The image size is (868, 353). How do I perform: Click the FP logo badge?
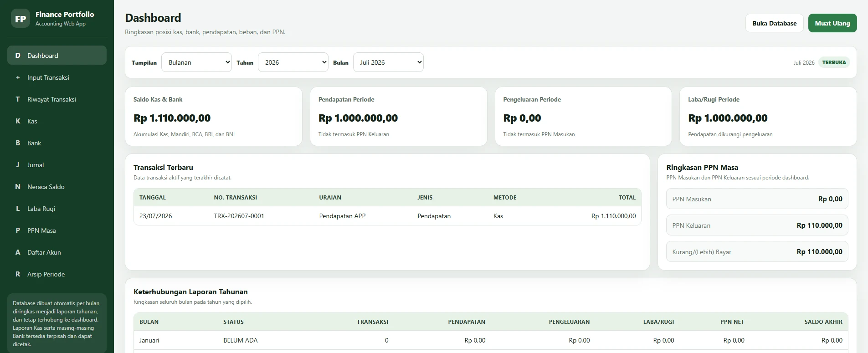[x=21, y=19]
